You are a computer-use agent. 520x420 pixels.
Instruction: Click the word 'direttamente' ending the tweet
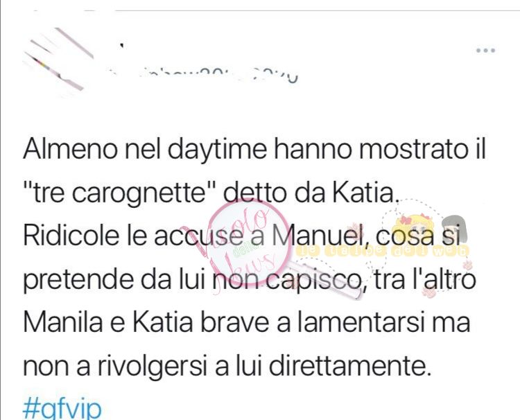pyautogui.click(x=349, y=366)
